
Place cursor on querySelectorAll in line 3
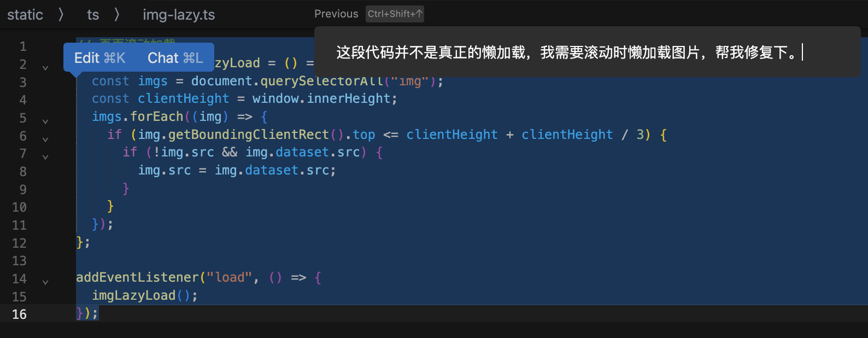pyautogui.click(x=321, y=81)
